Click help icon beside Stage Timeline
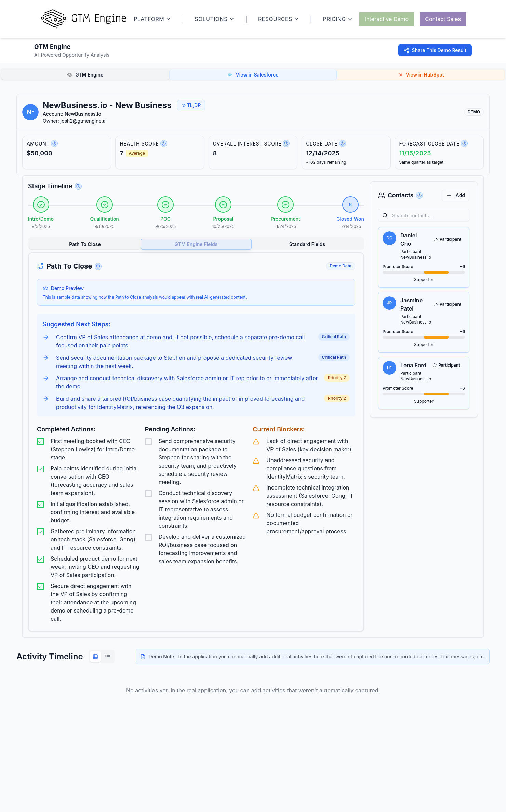Screen dimensions: 506x812 pos(78,186)
